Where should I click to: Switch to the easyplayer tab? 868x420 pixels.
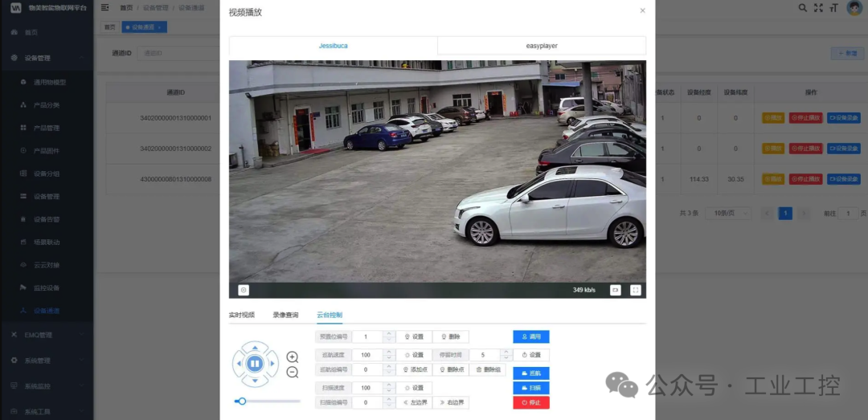542,46
